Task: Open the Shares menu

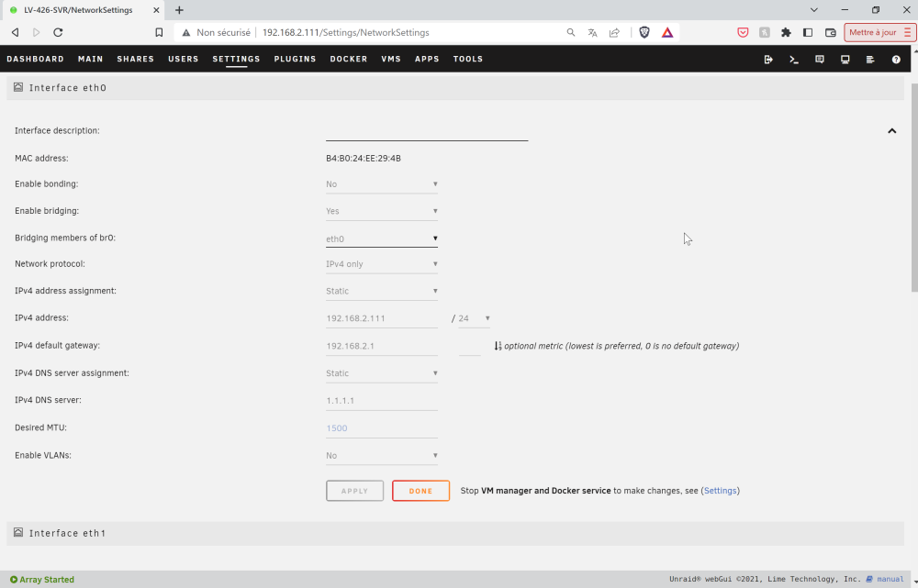Action: tap(135, 59)
